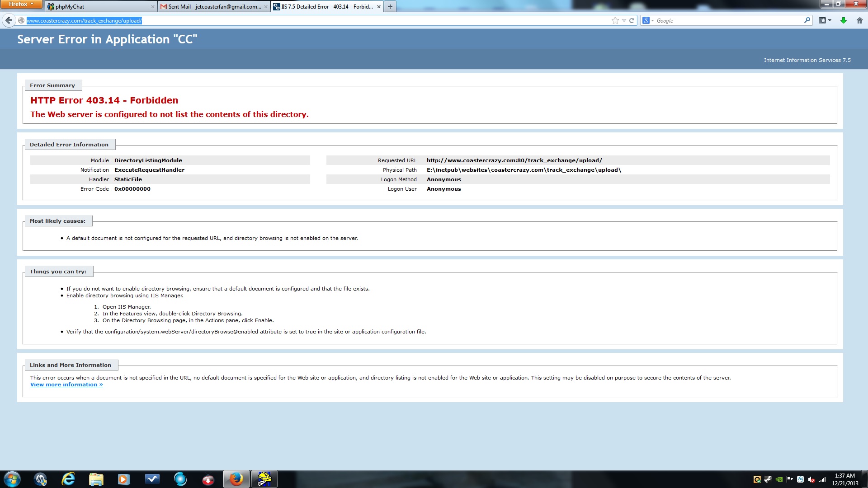Click the site identity globe icon

tap(21, 20)
